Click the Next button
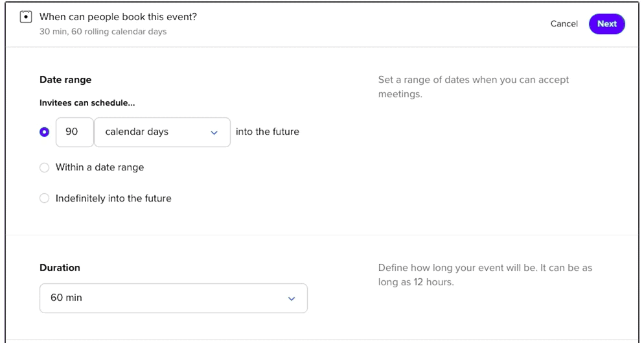 [x=606, y=24]
